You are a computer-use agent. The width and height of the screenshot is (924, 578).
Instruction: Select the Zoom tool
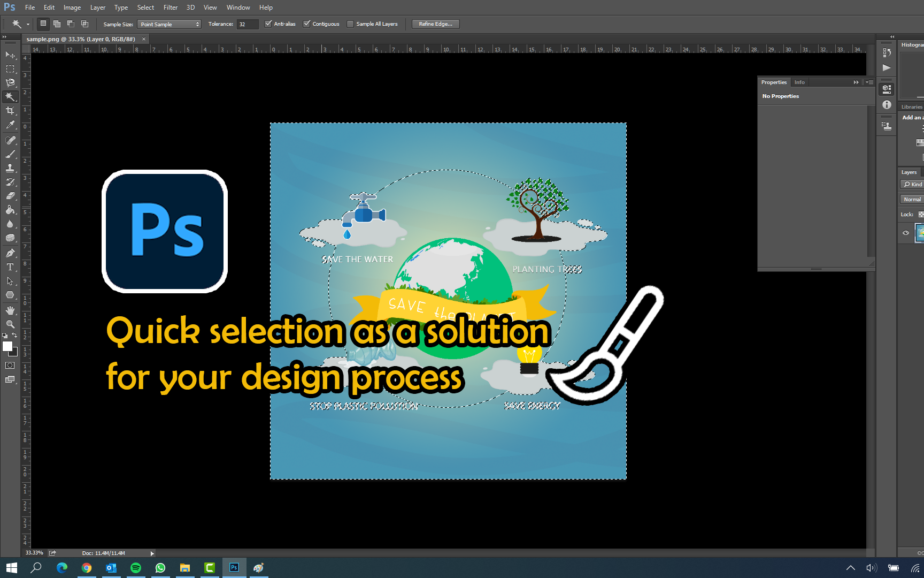[x=10, y=324]
